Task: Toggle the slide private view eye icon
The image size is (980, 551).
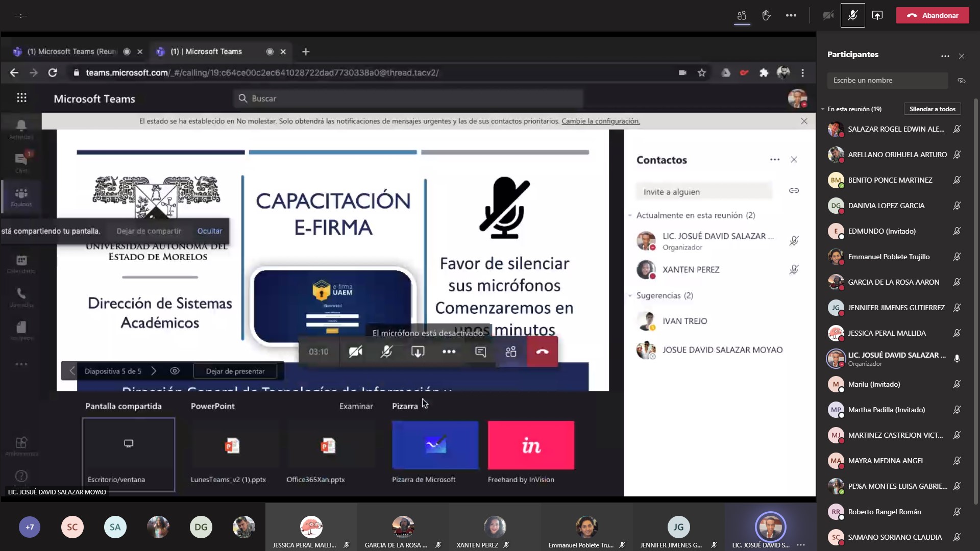Action: point(175,371)
